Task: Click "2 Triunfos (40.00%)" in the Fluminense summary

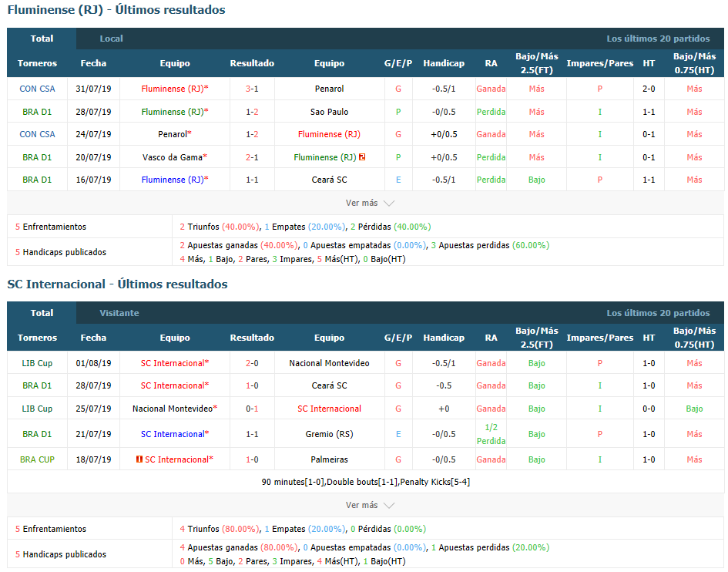Action: click(x=220, y=227)
